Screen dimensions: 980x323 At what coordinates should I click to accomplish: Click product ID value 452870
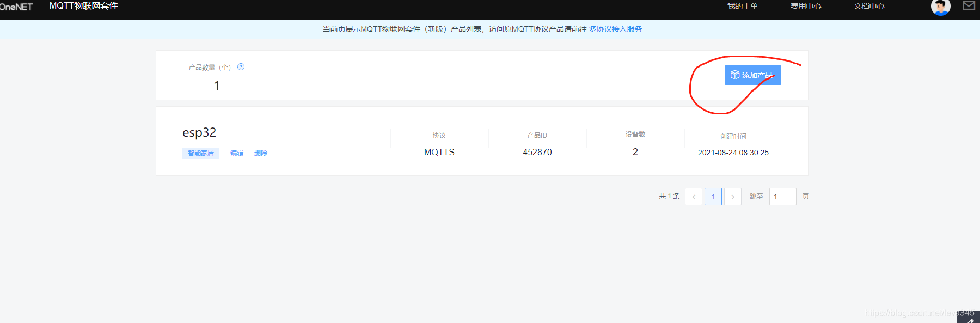click(537, 153)
